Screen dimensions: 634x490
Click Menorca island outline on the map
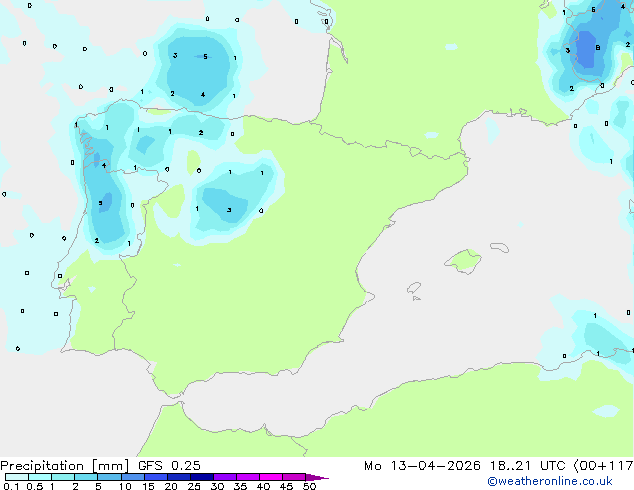click(500, 247)
